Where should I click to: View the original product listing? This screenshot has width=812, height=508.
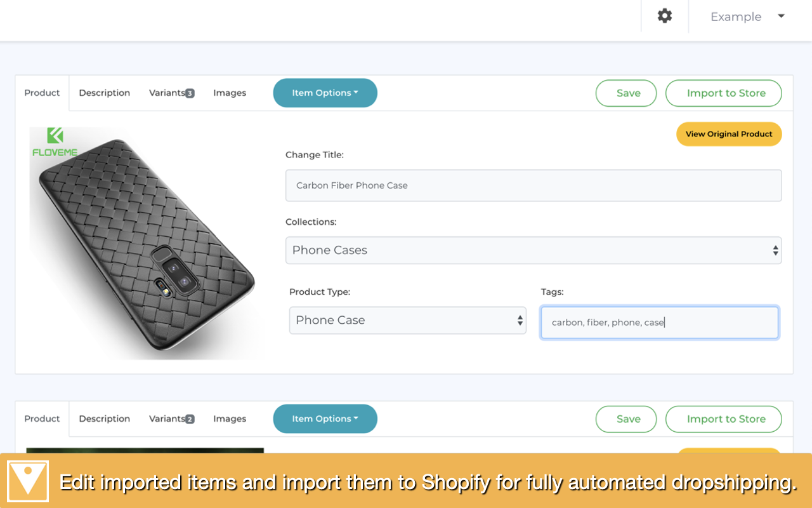click(x=728, y=134)
